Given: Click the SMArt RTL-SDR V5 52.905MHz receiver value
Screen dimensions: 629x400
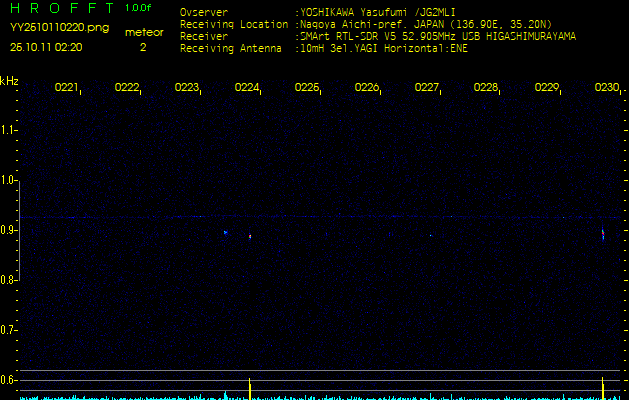Looking at the screenshot, I should [x=438, y=37].
